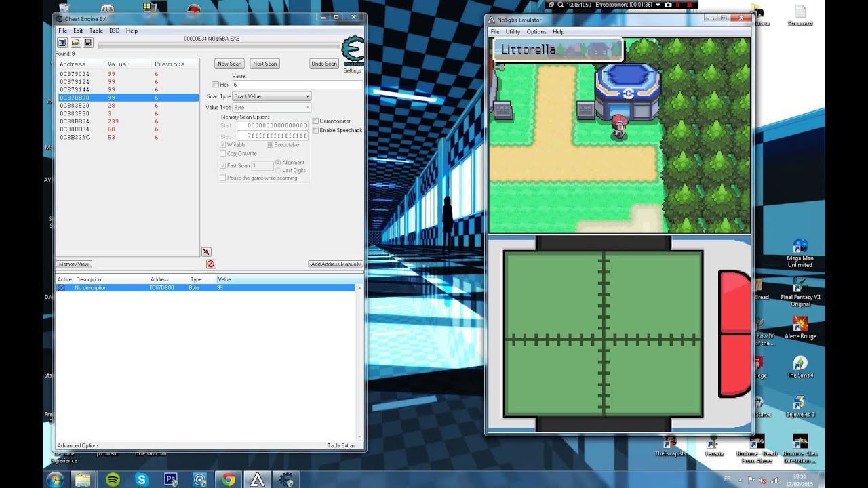
Task: Click the New Scan button
Action: [x=229, y=64]
